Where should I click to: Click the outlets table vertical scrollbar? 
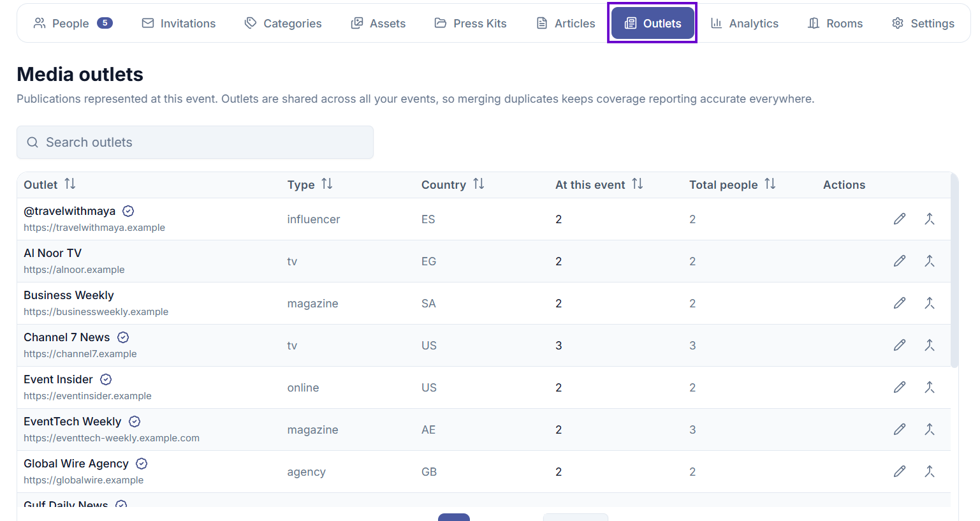pyautogui.click(x=954, y=270)
